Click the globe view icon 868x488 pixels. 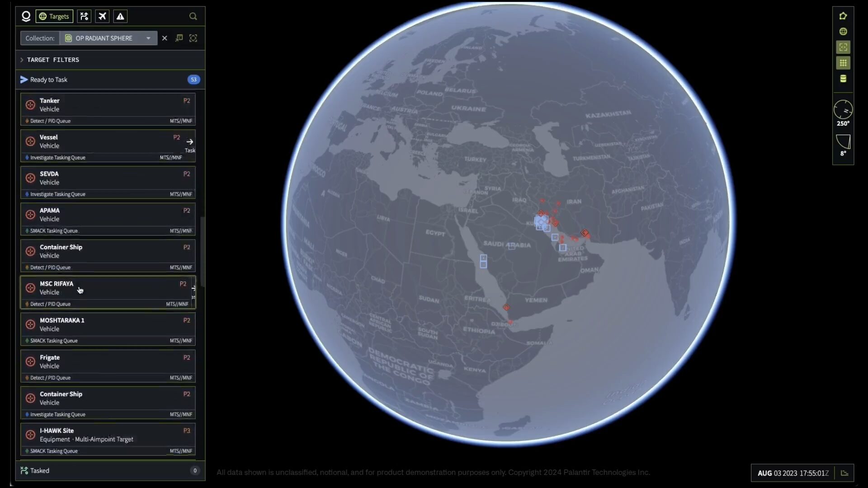pyautogui.click(x=843, y=32)
